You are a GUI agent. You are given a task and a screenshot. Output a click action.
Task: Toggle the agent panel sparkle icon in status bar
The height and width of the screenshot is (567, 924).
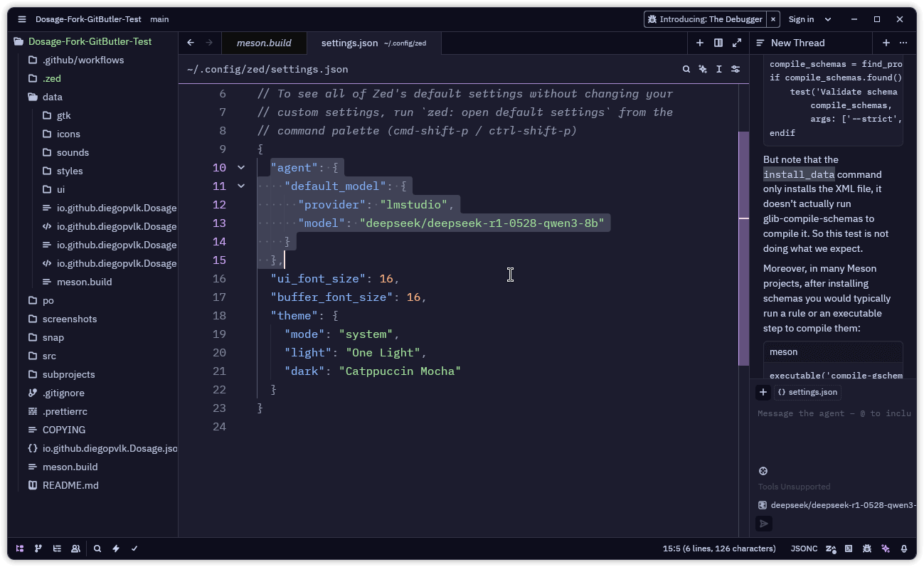[886, 549]
